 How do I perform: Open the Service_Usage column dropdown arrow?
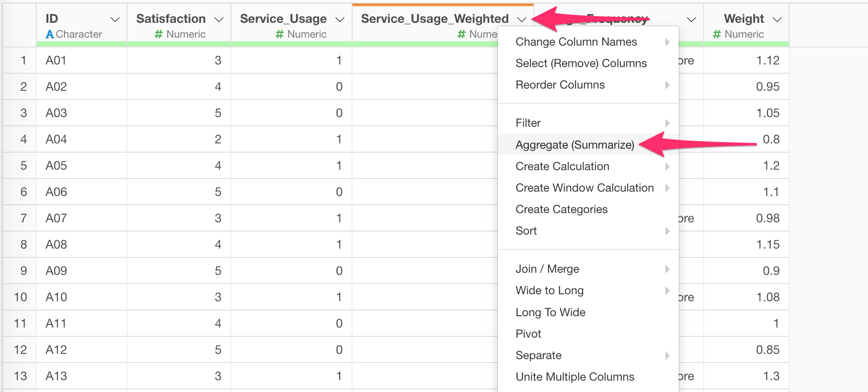point(340,20)
